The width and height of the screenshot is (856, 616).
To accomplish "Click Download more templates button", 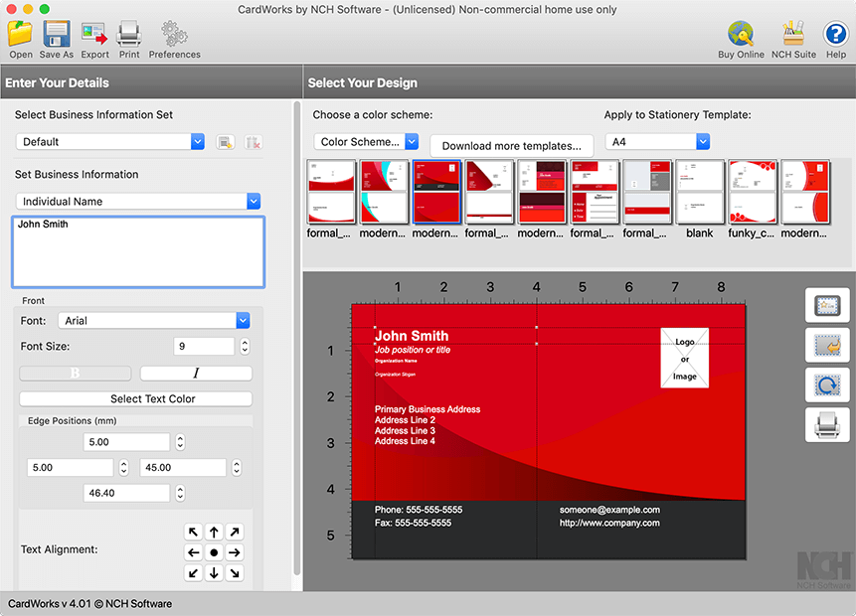I will coord(512,146).
